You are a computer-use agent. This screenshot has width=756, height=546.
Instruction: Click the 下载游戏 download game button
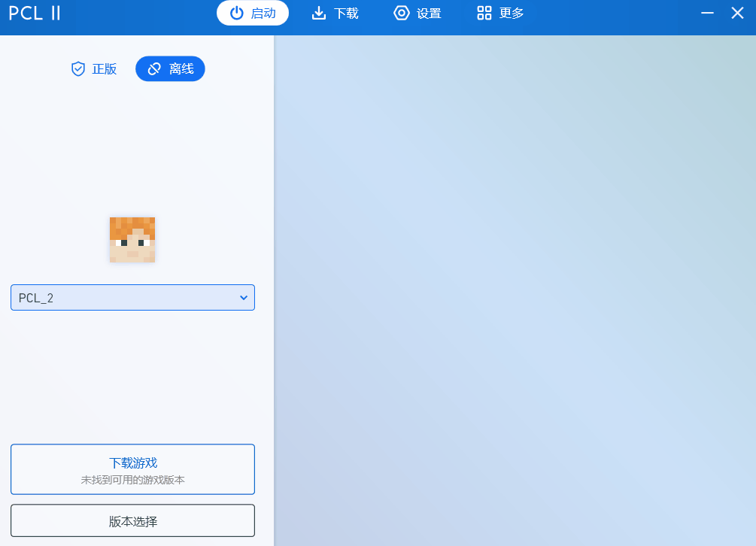132,463
